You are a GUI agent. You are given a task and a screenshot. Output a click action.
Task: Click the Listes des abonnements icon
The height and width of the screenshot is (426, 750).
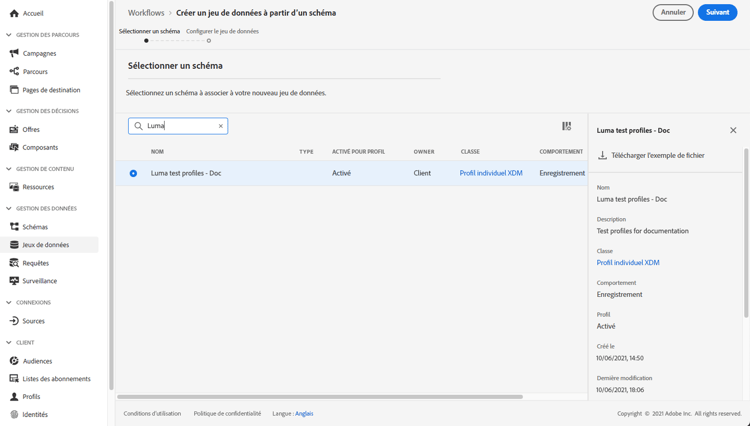[14, 379]
